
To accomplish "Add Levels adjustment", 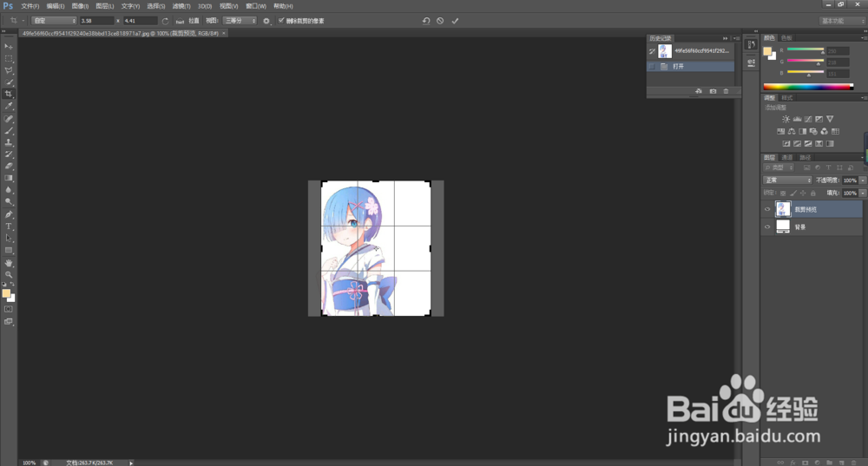I will [x=797, y=119].
